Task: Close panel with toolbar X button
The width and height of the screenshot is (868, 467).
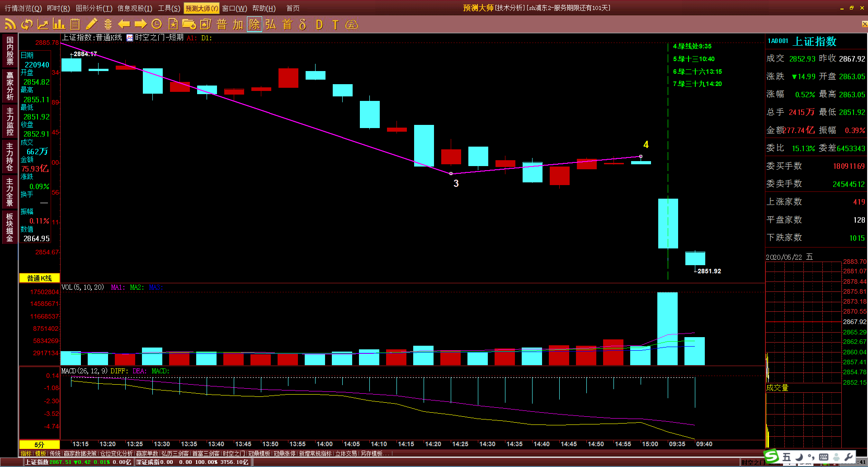Action: pos(864,24)
